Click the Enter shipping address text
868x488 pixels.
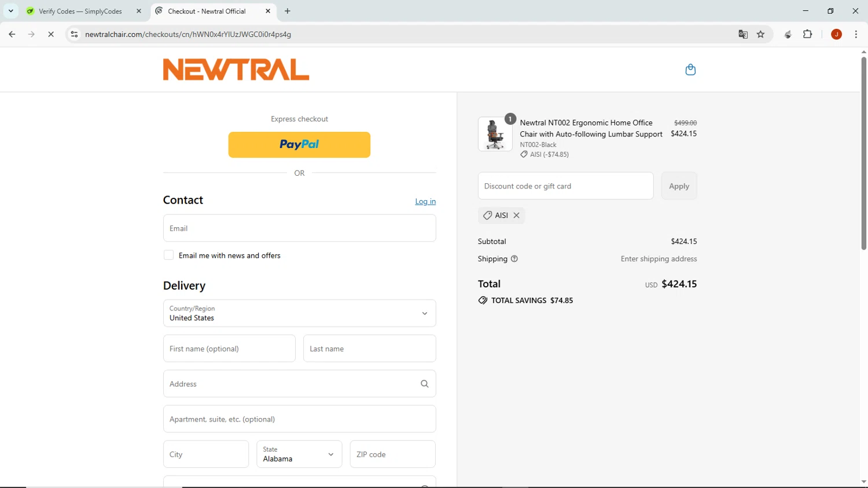tap(659, 259)
